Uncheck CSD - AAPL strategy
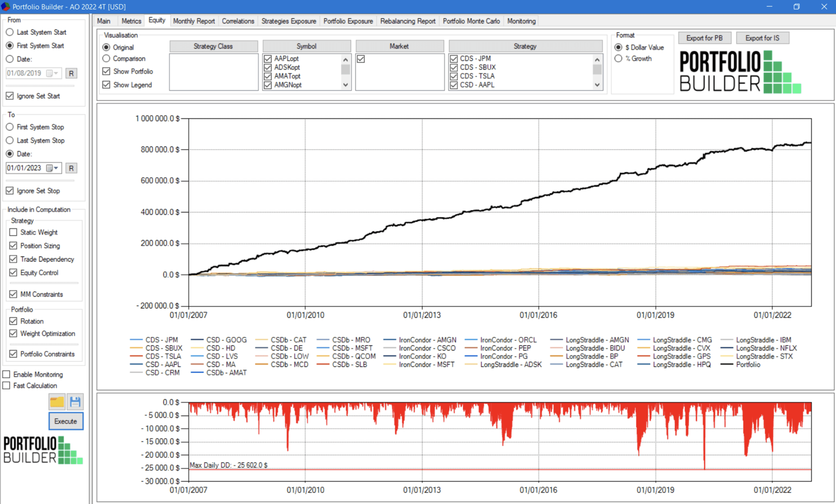 click(x=454, y=85)
